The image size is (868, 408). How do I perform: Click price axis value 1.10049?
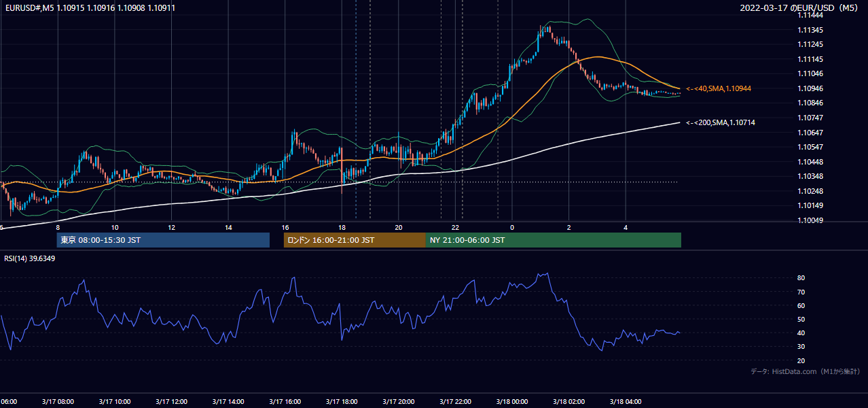(x=810, y=220)
